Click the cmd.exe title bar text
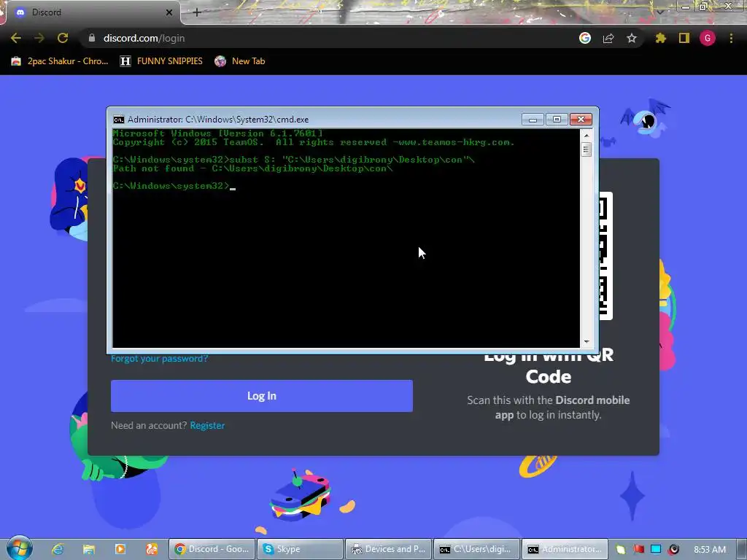 (218, 120)
